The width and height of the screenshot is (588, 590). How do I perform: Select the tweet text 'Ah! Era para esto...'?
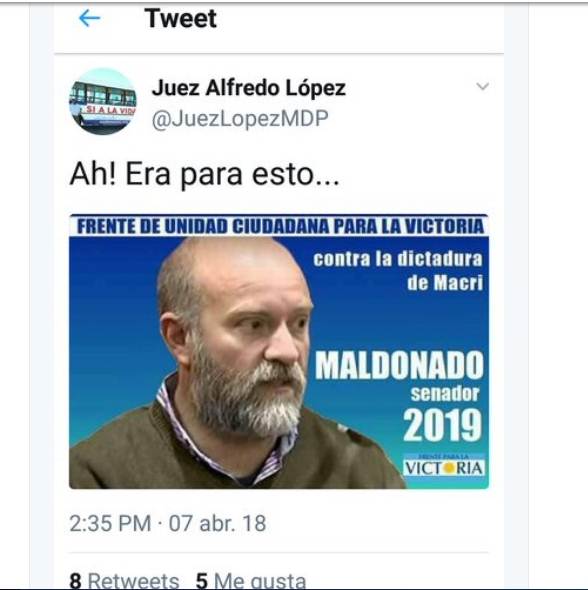tap(205, 174)
